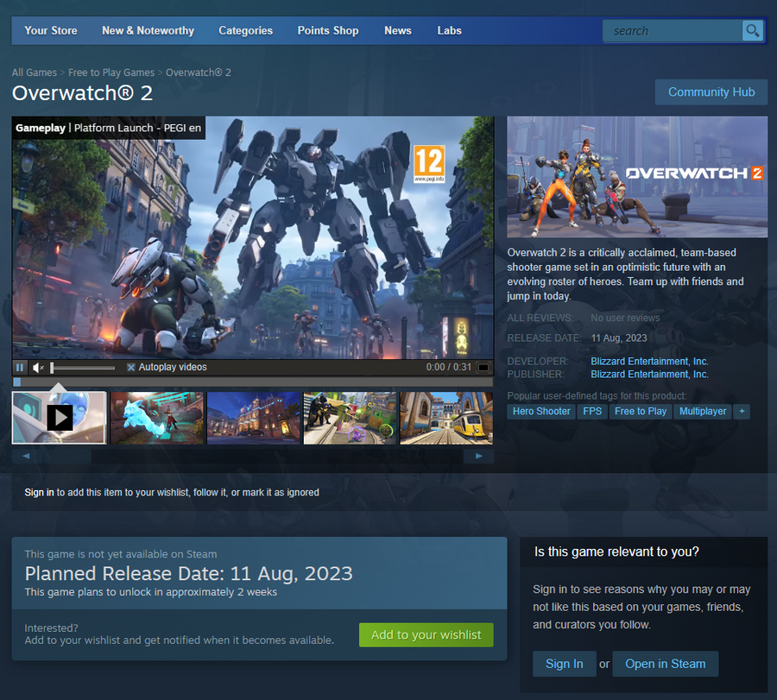777x700 pixels.
Task: Click the Sign In button
Action: (564, 664)
